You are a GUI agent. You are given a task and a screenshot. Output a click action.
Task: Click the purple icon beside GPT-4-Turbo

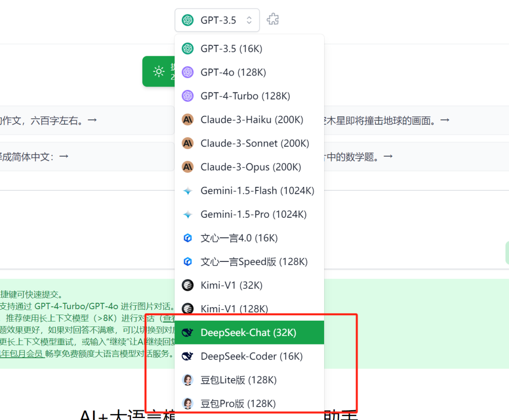pyautogui.click(x=187, y=96)
